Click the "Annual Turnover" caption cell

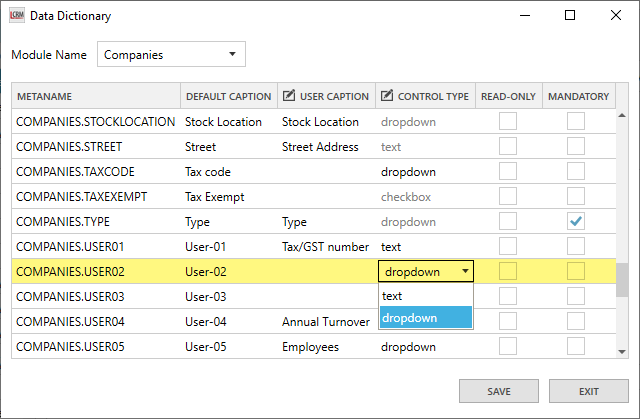coord(326,321)
